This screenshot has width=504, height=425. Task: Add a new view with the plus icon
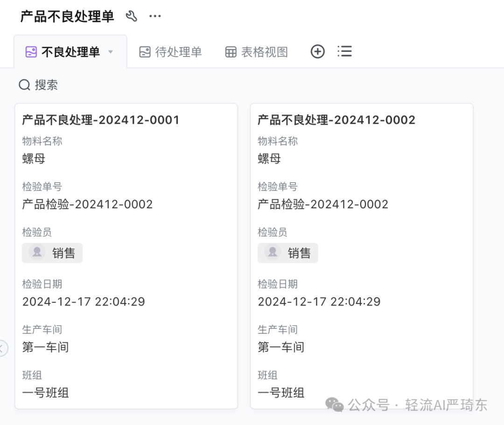[x=318, y=51]
